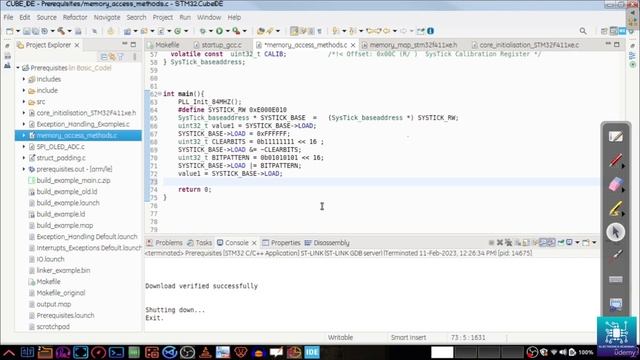Open the Source menu
Screen dimensions: 640x360
pos(47,17)
